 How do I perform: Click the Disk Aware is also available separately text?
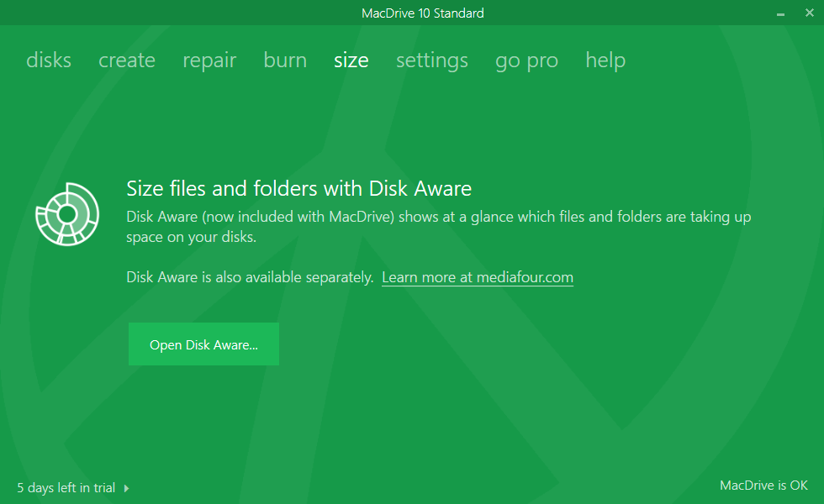pos(250,277)
